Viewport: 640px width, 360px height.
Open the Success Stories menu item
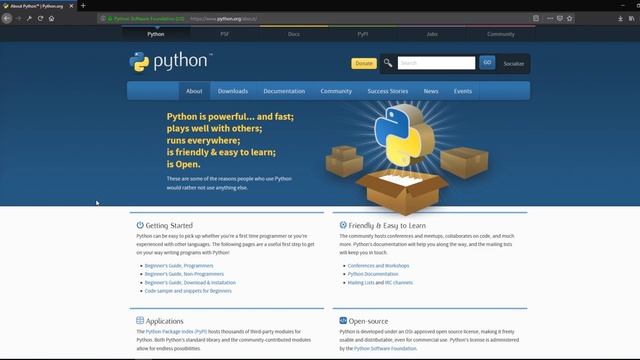(388, 91)
